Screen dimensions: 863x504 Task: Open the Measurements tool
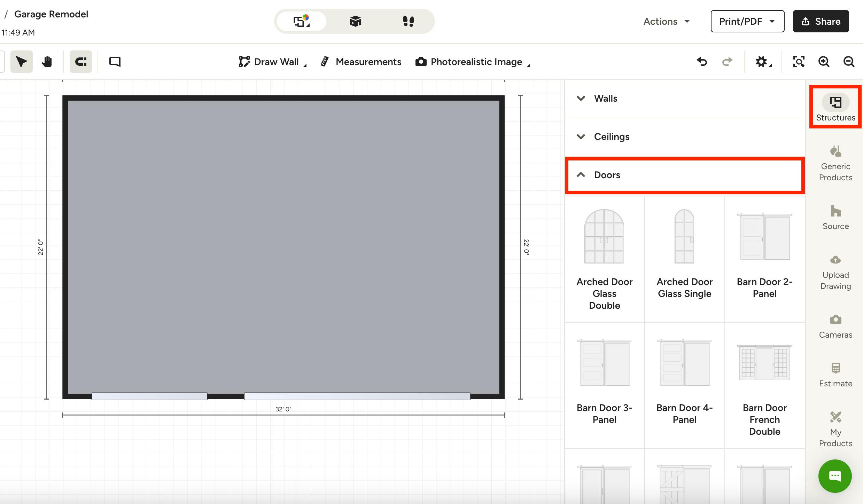tap(361, 62)
